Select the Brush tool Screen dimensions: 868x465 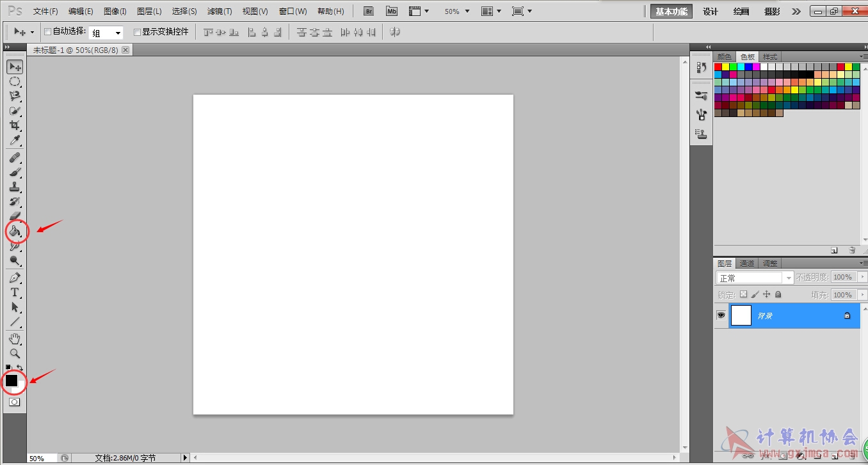(15, 172)
